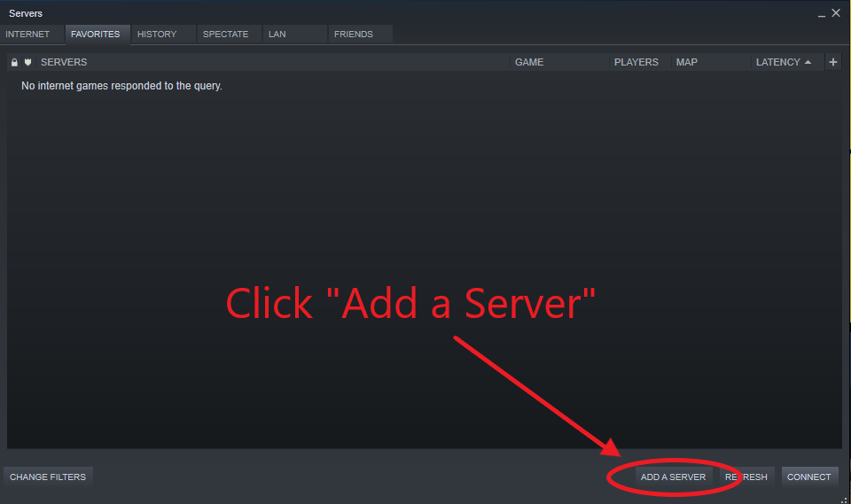Open Change Filters options
Viewport: 851px width, 504px height.
(48, 477)
